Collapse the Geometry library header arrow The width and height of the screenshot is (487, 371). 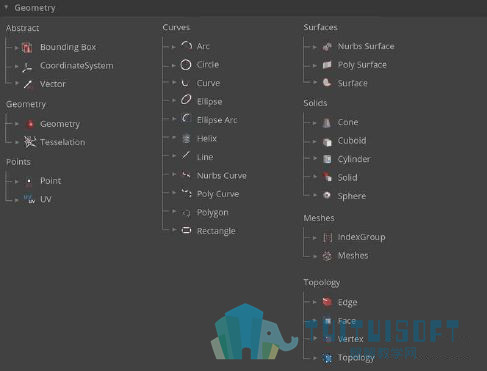6,7
